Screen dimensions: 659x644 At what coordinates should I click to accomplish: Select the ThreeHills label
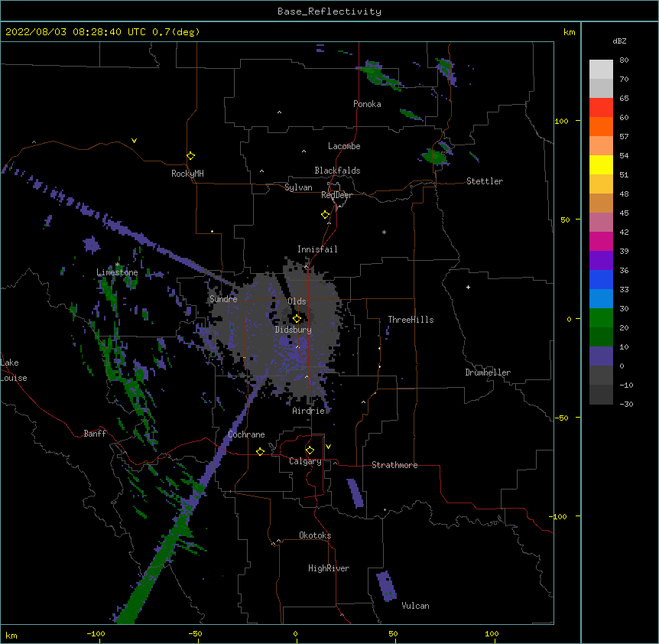pos(411,320)
